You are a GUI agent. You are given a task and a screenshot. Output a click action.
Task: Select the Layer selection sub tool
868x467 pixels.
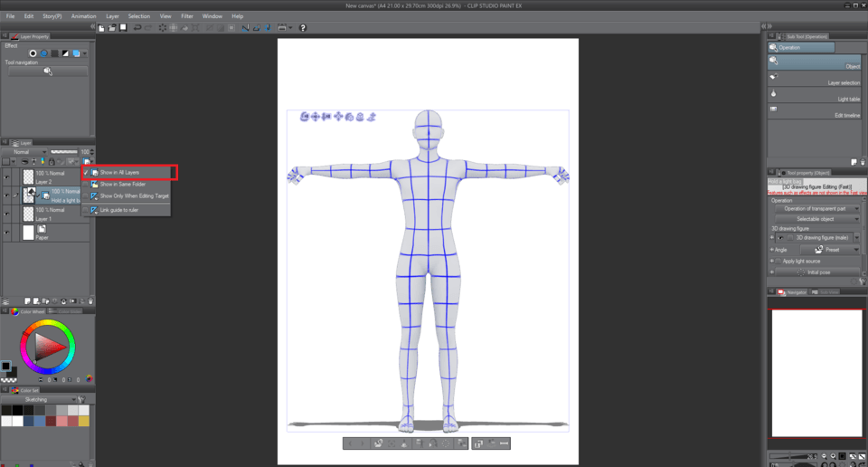815,80
